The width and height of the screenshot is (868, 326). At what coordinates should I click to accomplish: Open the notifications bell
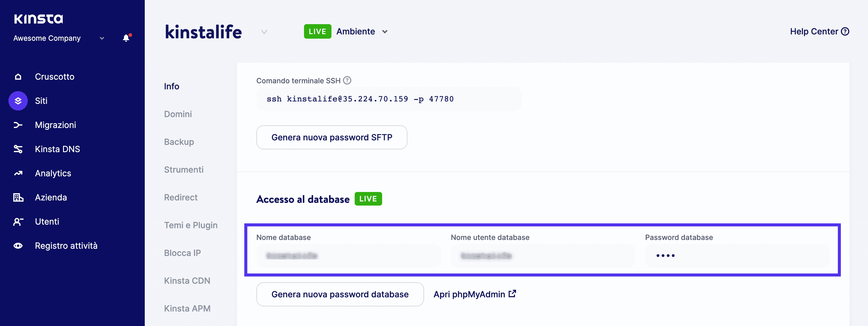click(x=126, y=38)
